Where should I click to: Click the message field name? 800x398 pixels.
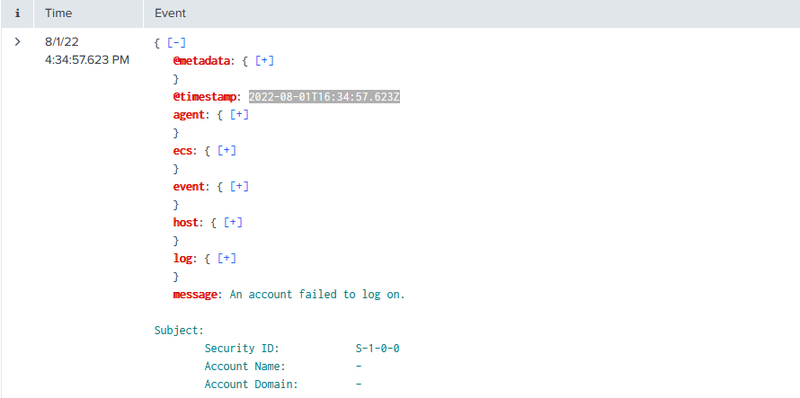click(x=195, y=294)
